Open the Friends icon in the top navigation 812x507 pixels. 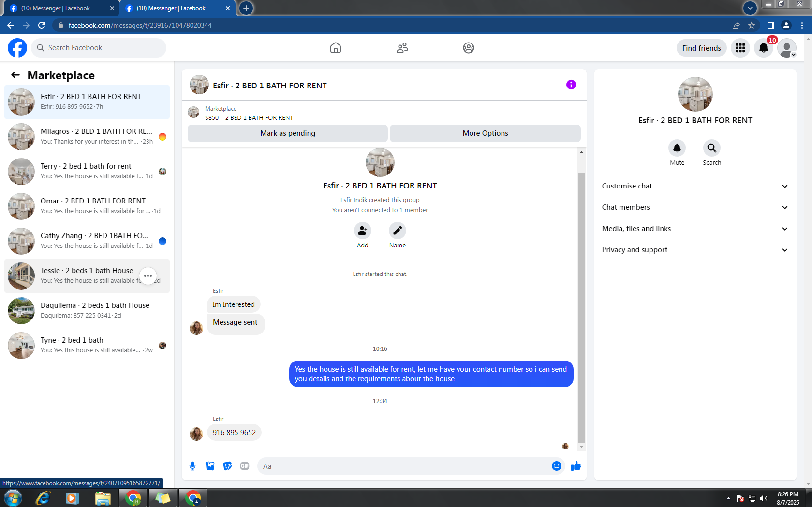tap(402, 48)
